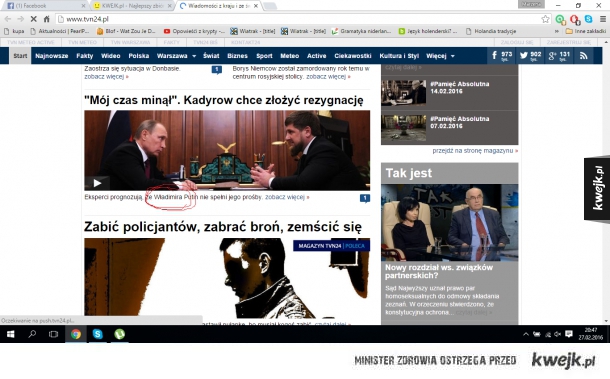Open the Ciekawostki section
The image size is (610, 379).
(x=353, y=56)
